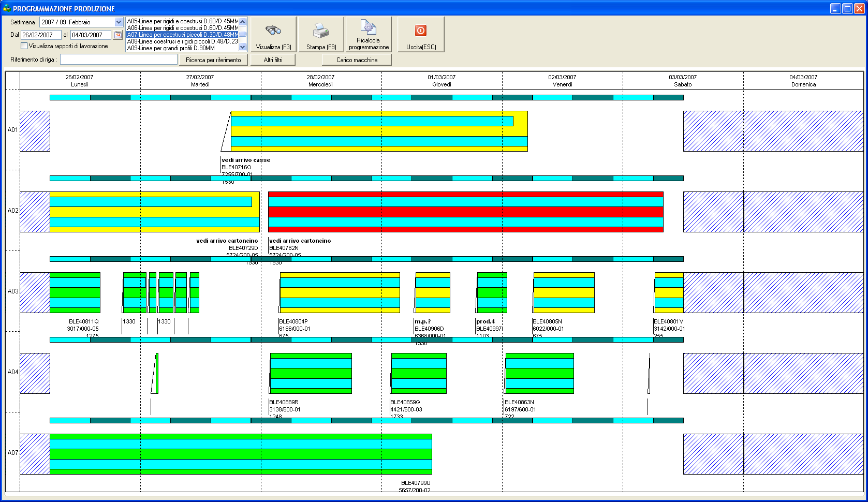Enable Visualizza rapporti di lavorazione checkbox

(x=24, y=46)
